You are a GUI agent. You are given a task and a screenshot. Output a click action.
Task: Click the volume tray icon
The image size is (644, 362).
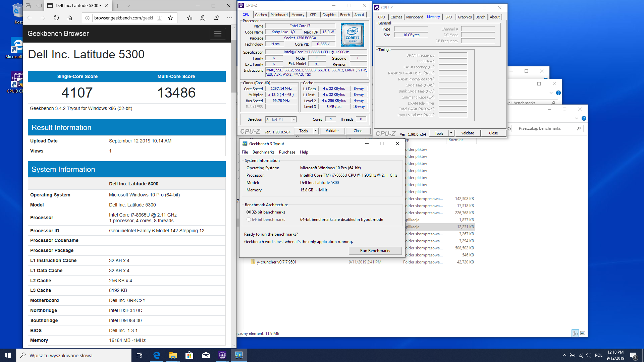(588, 355)
